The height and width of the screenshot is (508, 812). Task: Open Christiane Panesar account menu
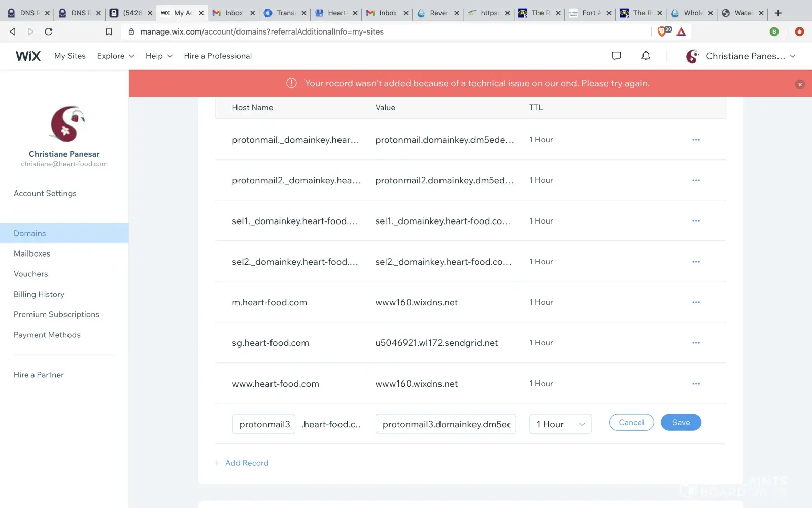pyautogui.click(x=741, y=56)
